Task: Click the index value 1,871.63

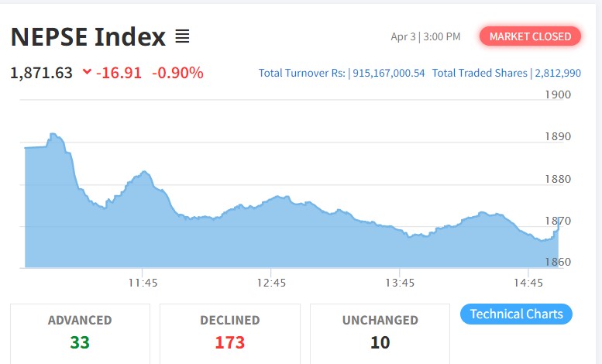Action: point(42,73)
